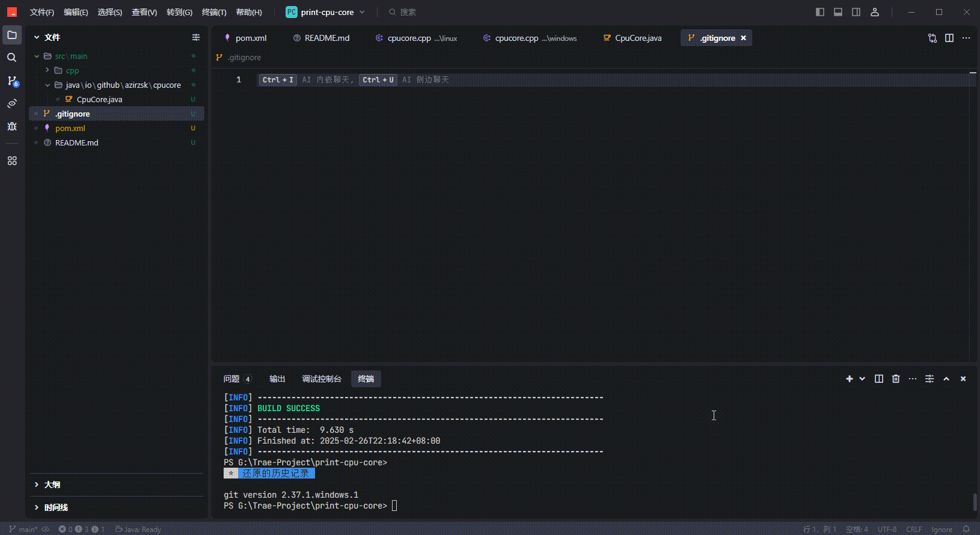Click the .gitignore breadcrumb item
The height and width of the screenshot is (535, 980).
(x=239, y=58)
